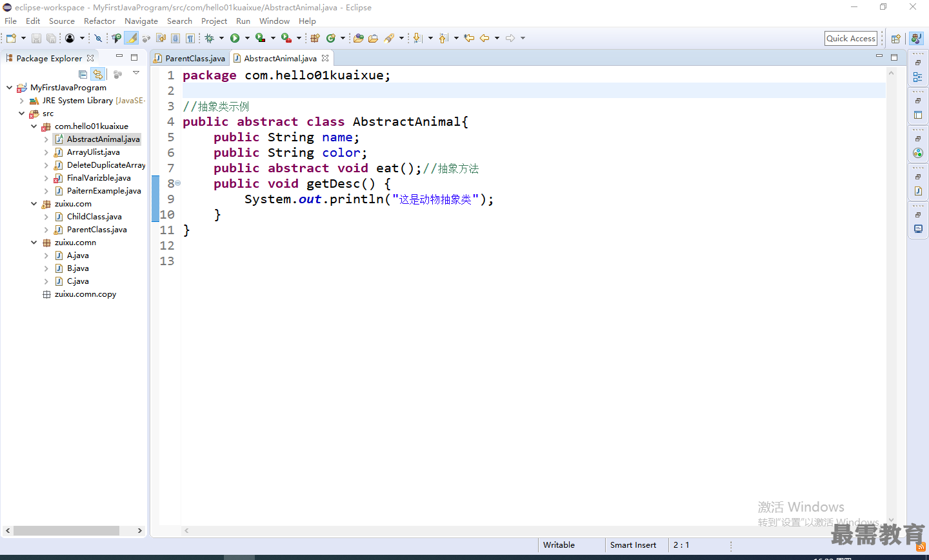Click the New file wizard icon
Image resolution: width=929 pixels, height=560 pixels.
11,38
